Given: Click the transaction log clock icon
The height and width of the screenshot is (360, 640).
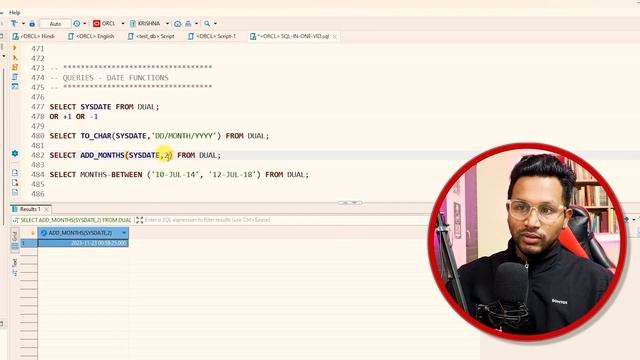Looking at the screenshot, I should [x=77, y=24].
